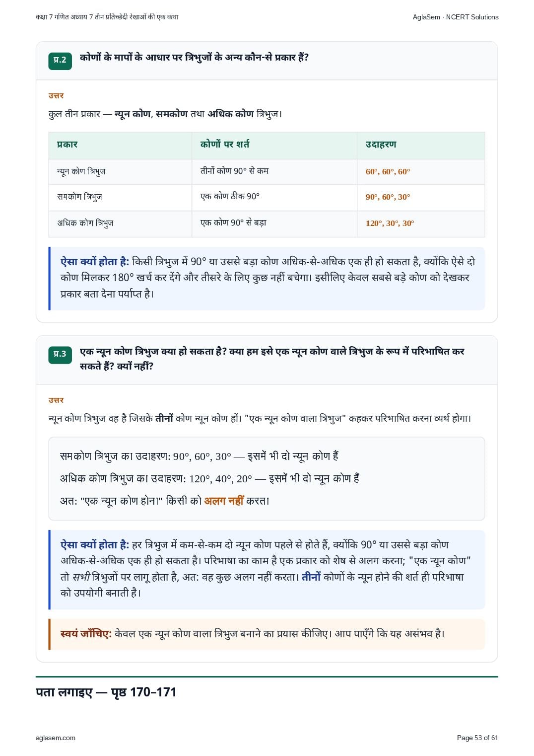
Task: Click the highlighted अलग नहीं text
Action: pos(224,501)
